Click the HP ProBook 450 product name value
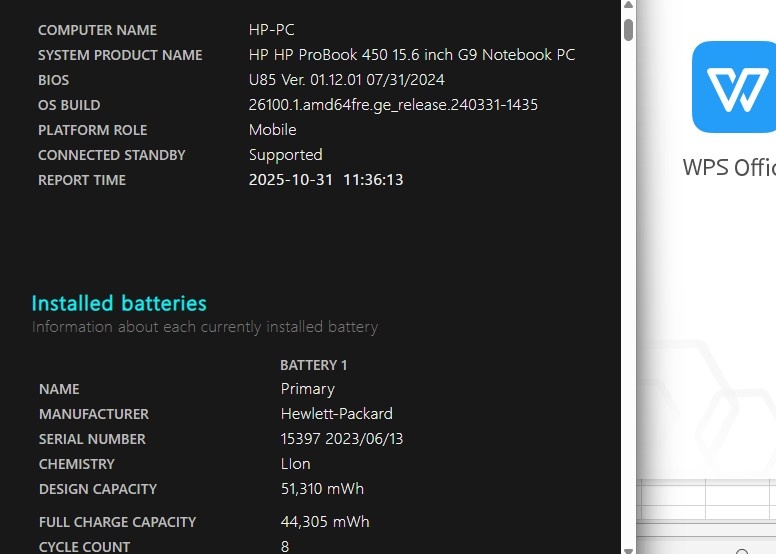This screenshot has width=776, height=554. pyautogui.click(x=412, y=54)
